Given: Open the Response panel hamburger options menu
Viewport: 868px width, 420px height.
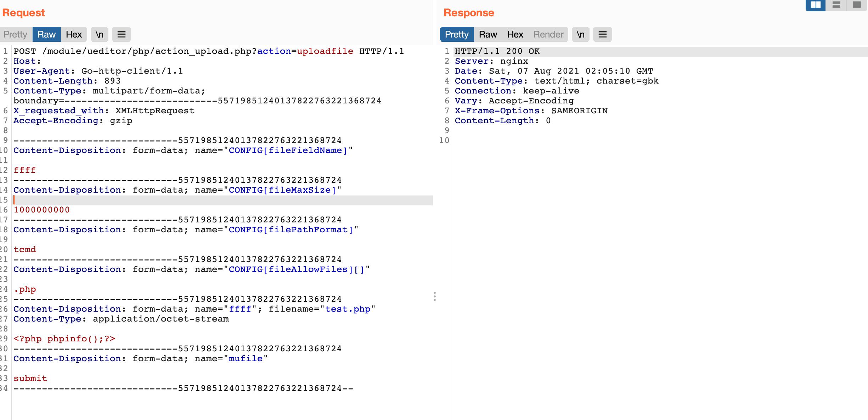Looking at the screenshot, I should click(602, 34).
